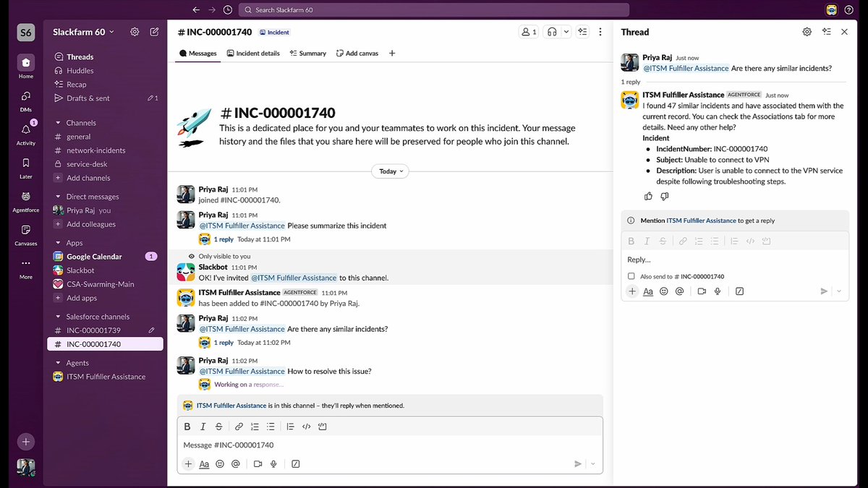This screenshot has width=868, height=488.
Task: Go back using the history back arrow
Action: point(196,10)
